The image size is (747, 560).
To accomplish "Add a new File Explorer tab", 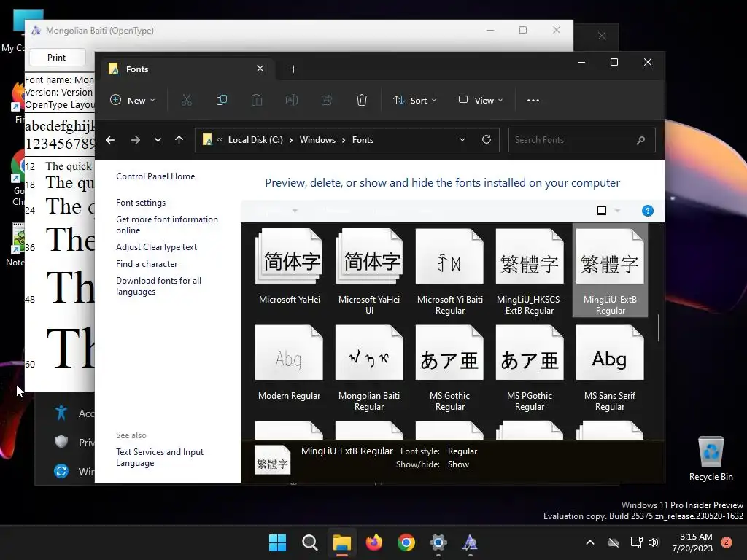I will pos(293,69).
